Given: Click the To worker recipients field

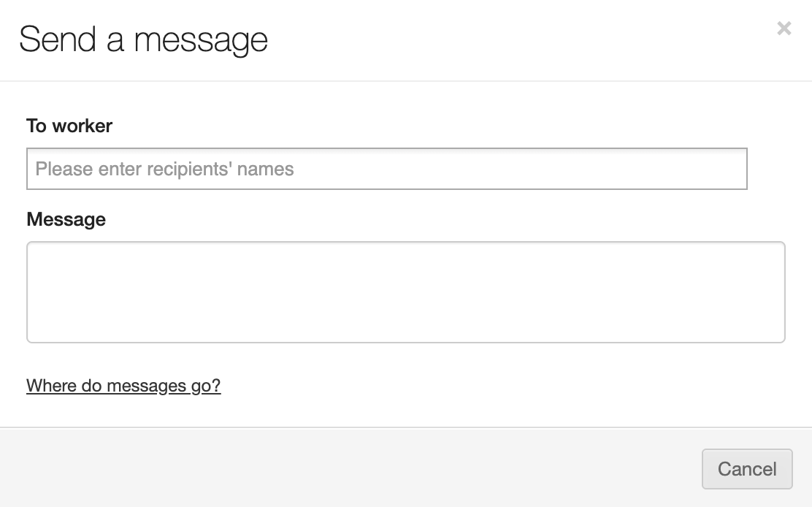Looking at the screenshot, I should point(386,169).
